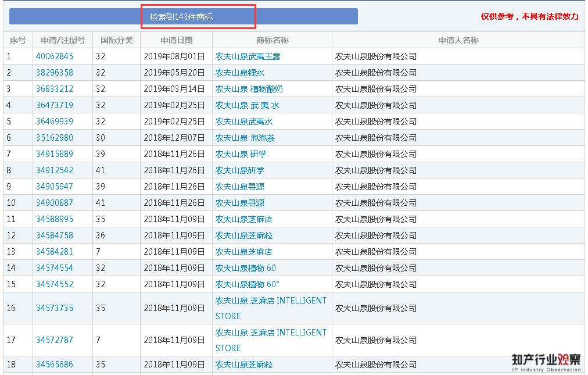Open trademark 农夫山泉锂水
The image size is (588, 375).
(240, 73)
